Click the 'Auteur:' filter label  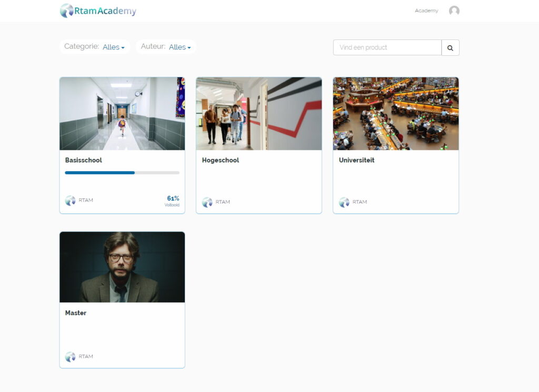click(153, 46)
